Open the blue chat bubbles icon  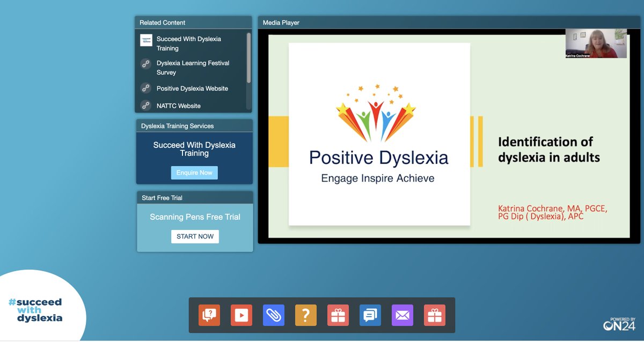(x=370, y=315)
